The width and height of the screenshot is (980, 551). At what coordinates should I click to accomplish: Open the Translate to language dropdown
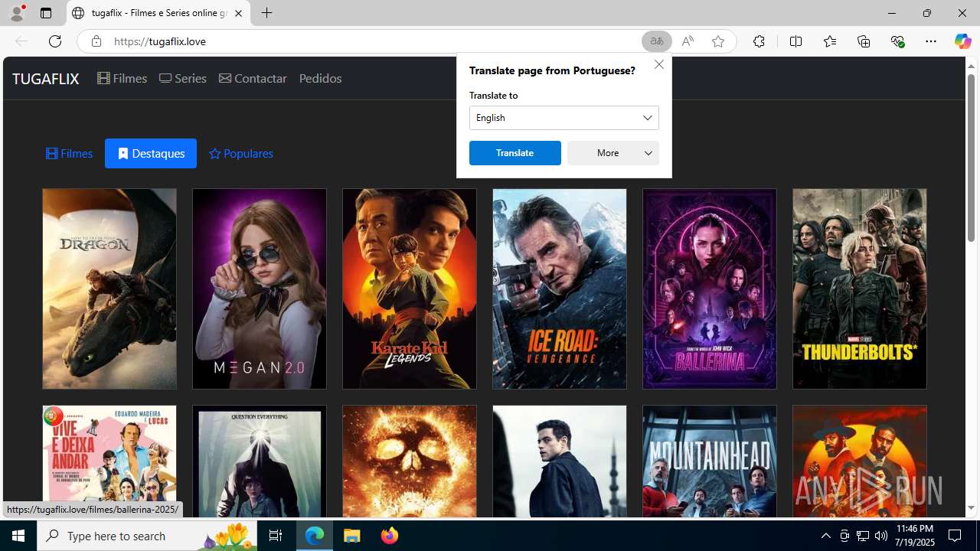click(564, 118)
